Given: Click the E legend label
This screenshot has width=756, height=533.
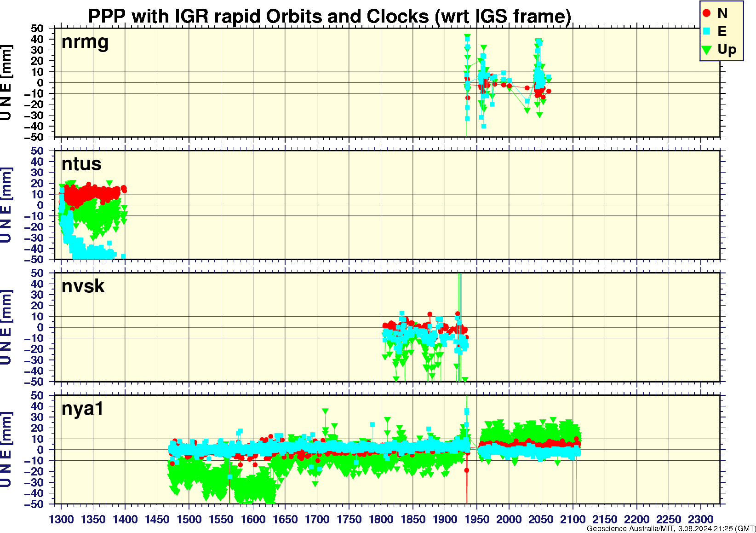Looking at the screenshot, I should (722, 31).
